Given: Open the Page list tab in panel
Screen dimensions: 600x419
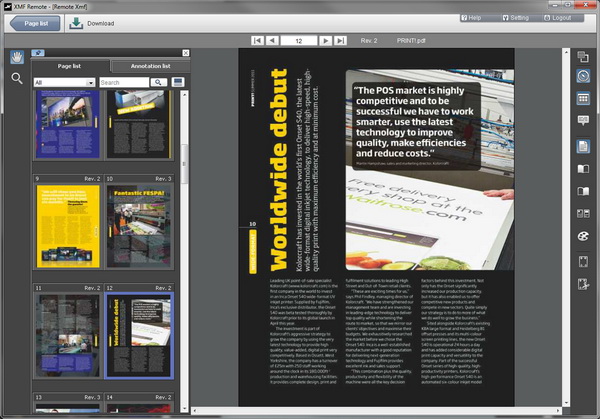Looking at the screenshot, I should point(70,66).
